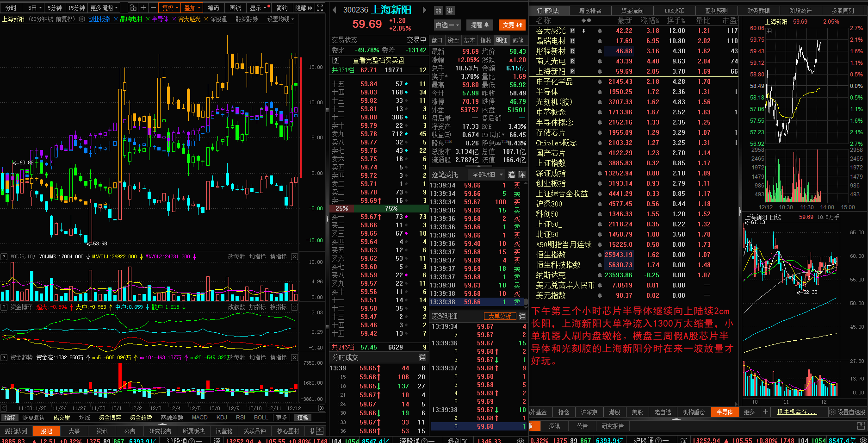Remove 晶瑞电材 overlay with its X
The height and width of the screenshot is (443, 868).
coord(148,19)
